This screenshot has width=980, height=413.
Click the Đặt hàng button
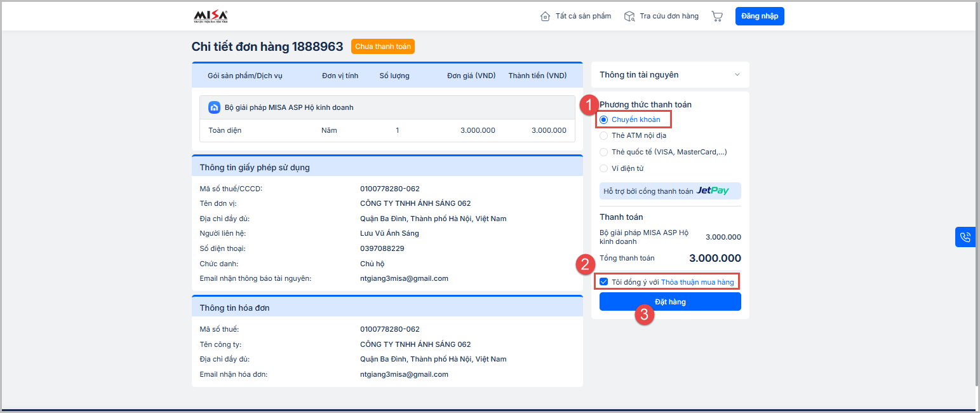[x=670, y=302]
